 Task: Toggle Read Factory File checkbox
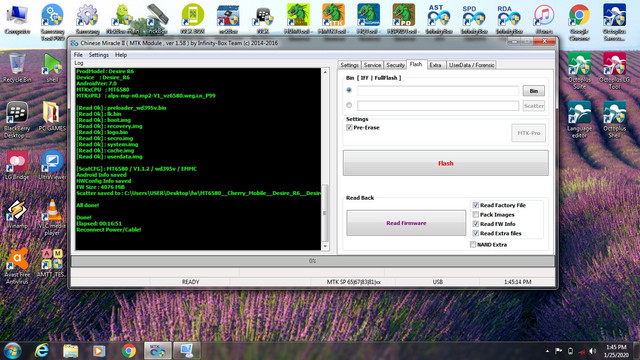pyautogui.click(x=476, y=205)
